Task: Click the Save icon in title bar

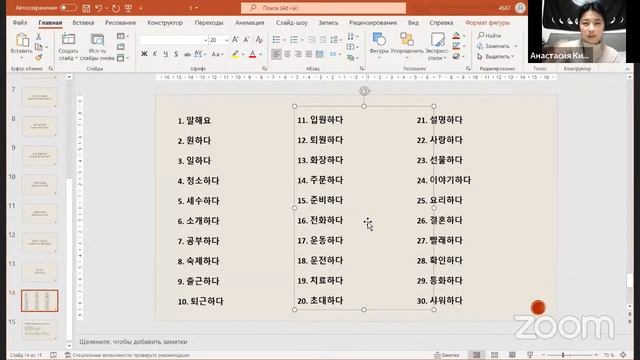Action: tap(86, 8)
